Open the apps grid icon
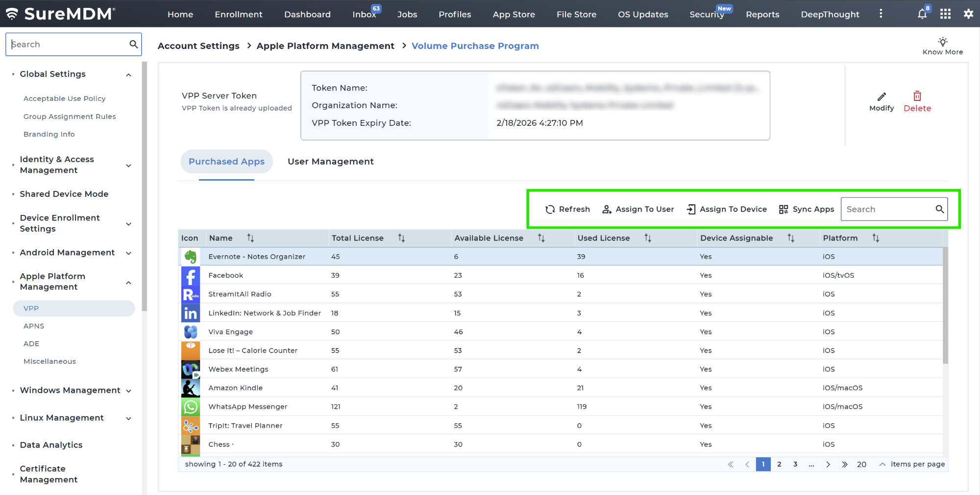 point(945,14)
